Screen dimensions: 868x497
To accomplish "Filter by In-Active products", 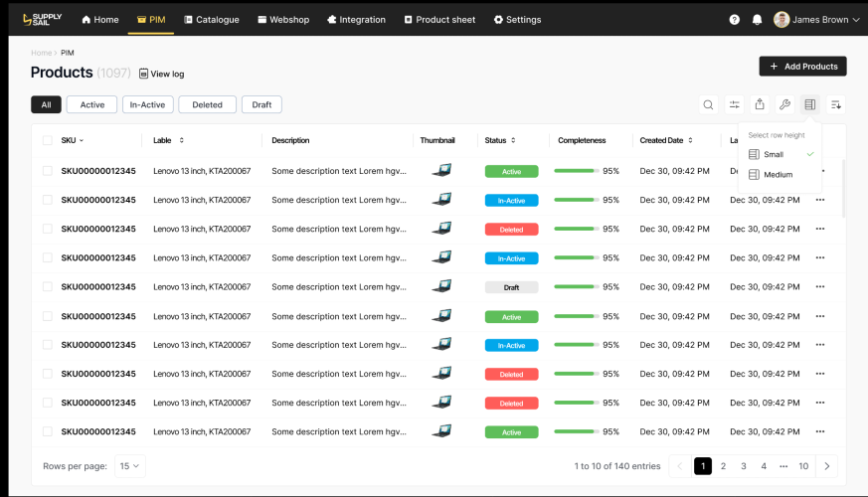I will (148, 104).
